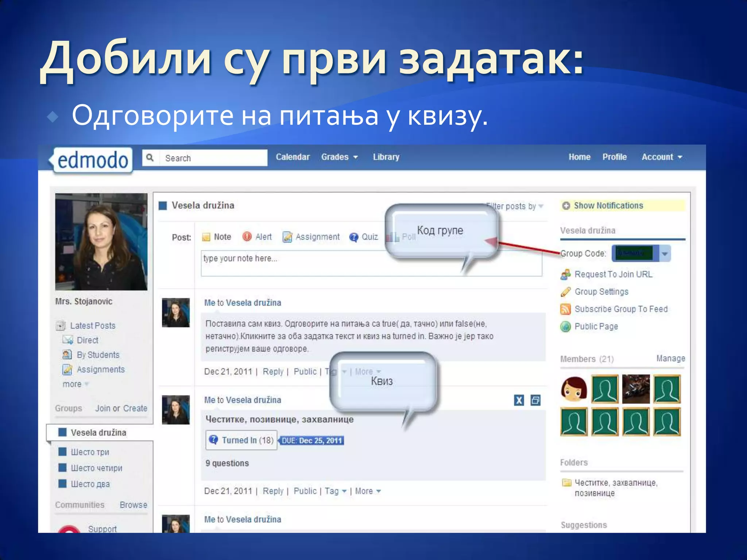Click the search magnifier icon

pyautogui.click(x=150, y=157)
